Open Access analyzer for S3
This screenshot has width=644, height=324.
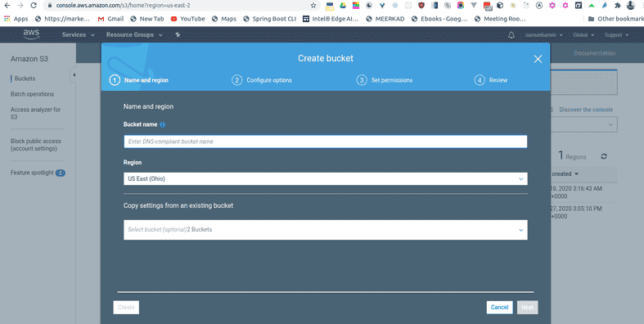coord(35,113)
